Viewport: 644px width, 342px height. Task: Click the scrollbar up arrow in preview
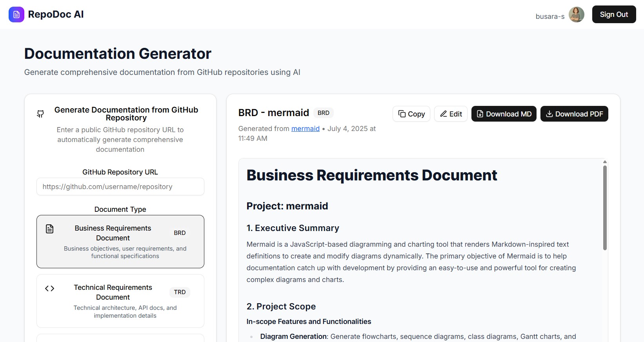(x=605, y=162)
